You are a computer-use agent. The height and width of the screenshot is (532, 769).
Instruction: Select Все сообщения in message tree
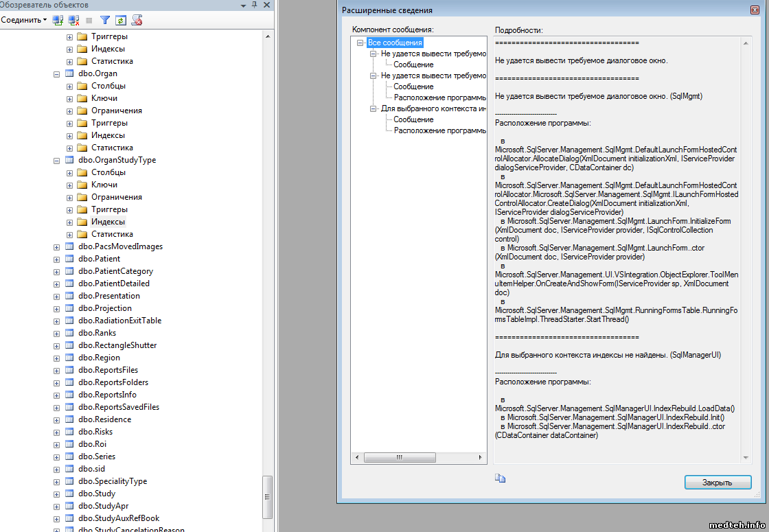[395, 43]
